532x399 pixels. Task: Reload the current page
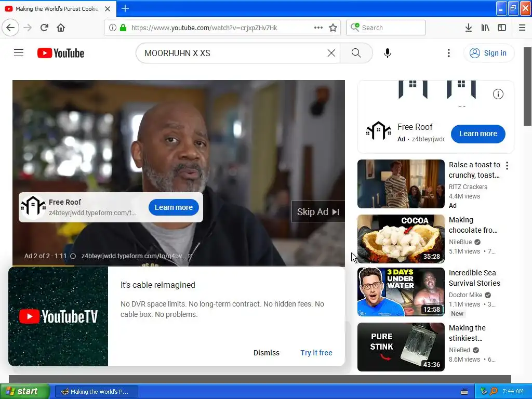click(44, 28)
